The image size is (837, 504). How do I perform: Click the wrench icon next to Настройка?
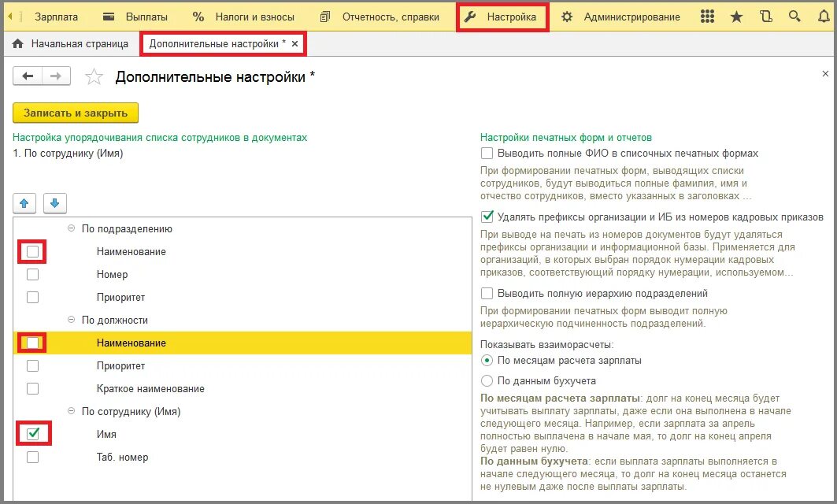point(470,15)
